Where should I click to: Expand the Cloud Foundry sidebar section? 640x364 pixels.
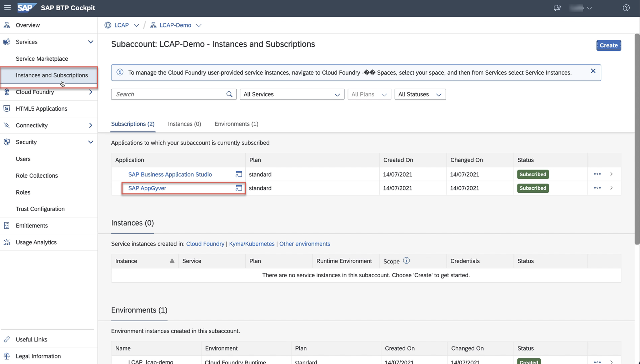click(91, 92)
